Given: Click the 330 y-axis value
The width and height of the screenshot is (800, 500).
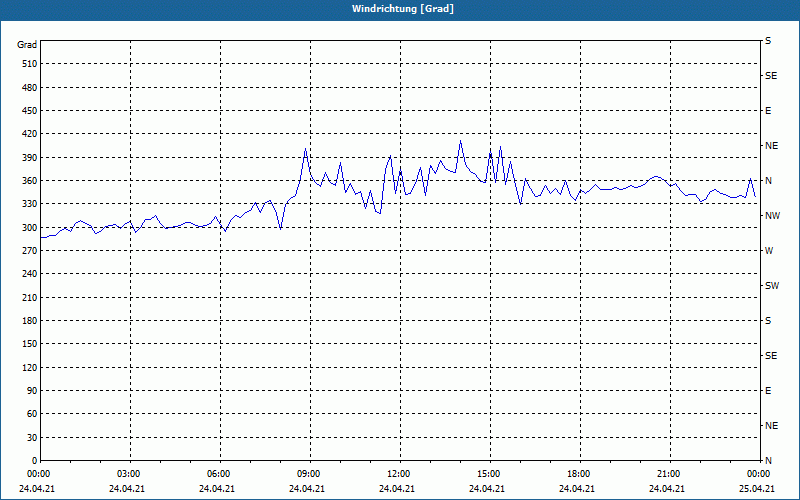Looking at the screenshot, I should tap(30, 204).
